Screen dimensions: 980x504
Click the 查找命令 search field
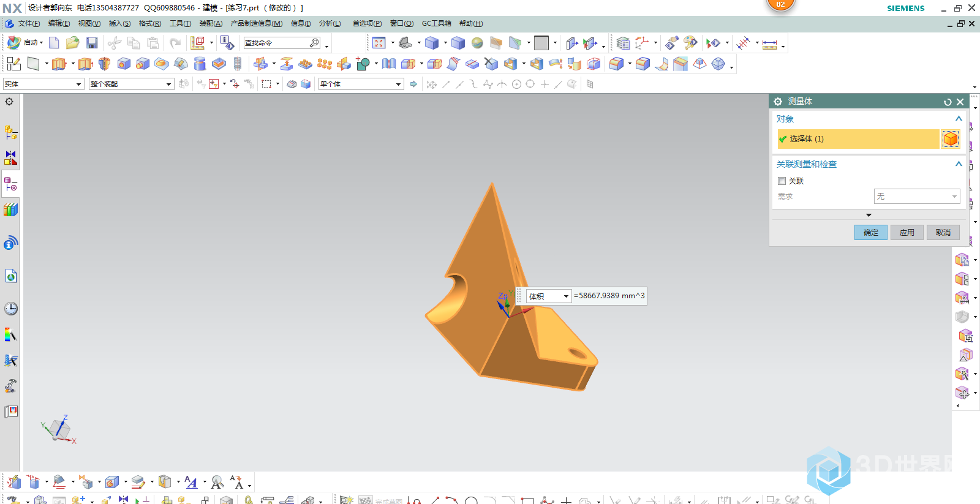282,43
